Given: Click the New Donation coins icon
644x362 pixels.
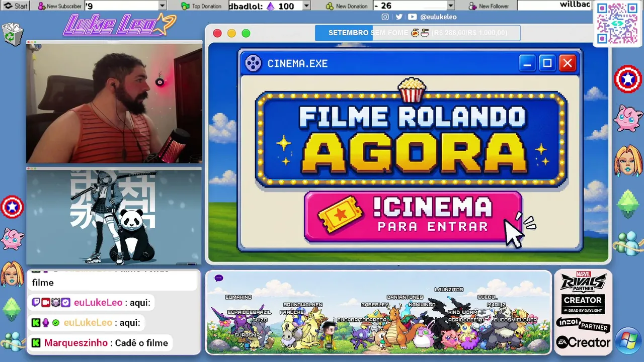Looking at the screenshot, I should (x=330, y=6).
